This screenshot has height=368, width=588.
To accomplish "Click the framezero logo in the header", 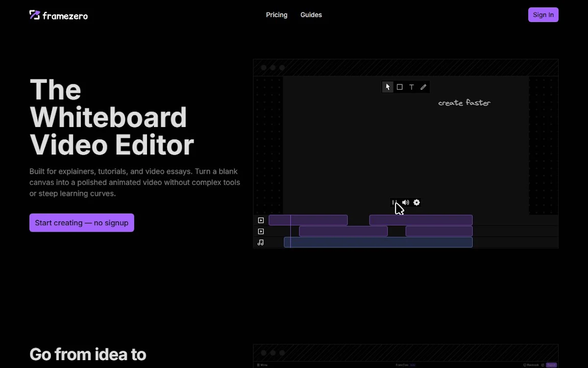I will tap(59, 15).
